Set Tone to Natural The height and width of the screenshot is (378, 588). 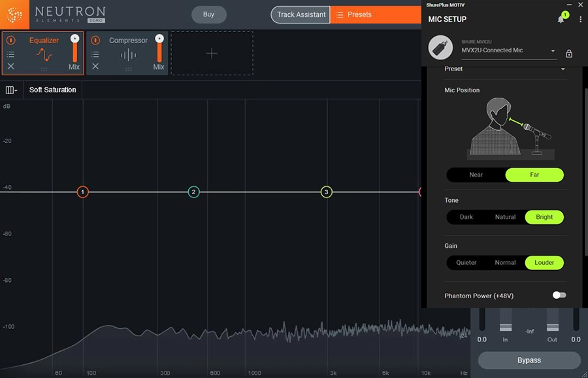[505, 217]
